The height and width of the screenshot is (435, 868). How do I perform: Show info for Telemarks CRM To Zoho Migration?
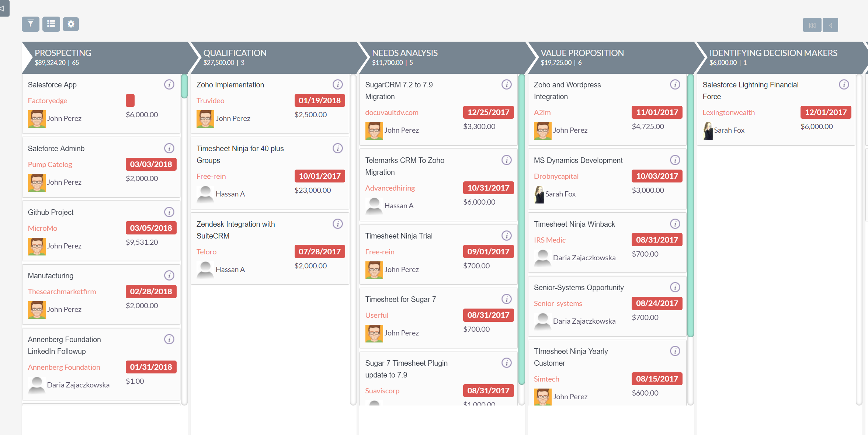507,160
